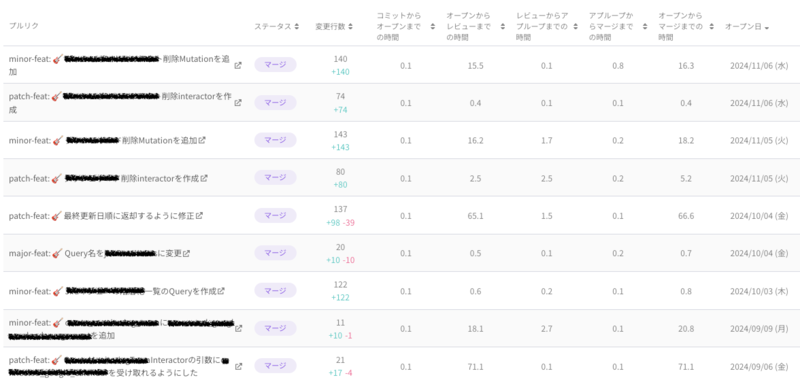Sort by ステータス column
This screenshot has width=800, height=384.
tap(297, 27)
